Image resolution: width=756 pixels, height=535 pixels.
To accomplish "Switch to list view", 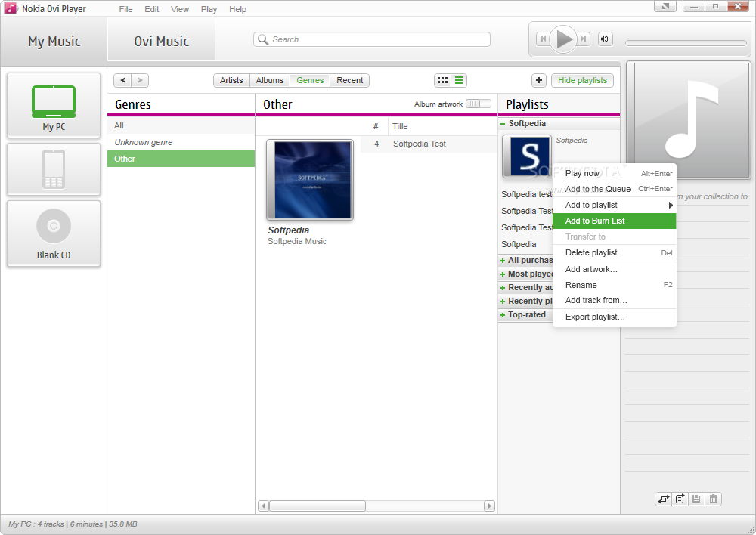I will coord(459,81).
